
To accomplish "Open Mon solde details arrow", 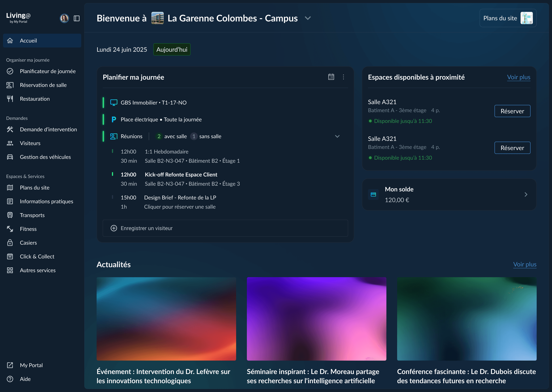I will 526,194.
